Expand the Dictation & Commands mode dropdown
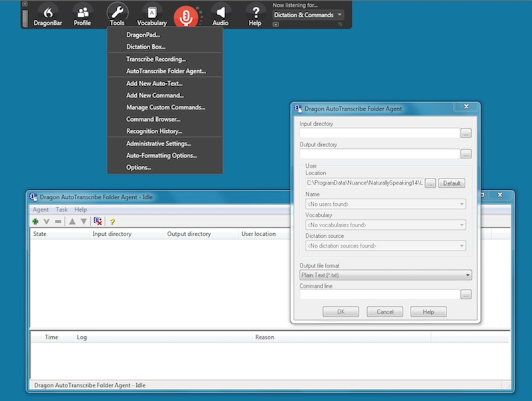The image size is (532, 401). point(340,15)
